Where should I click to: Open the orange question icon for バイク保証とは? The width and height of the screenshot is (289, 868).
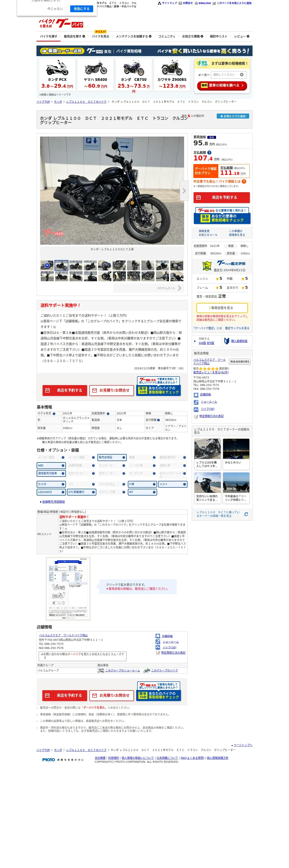[x=244, y=181]
